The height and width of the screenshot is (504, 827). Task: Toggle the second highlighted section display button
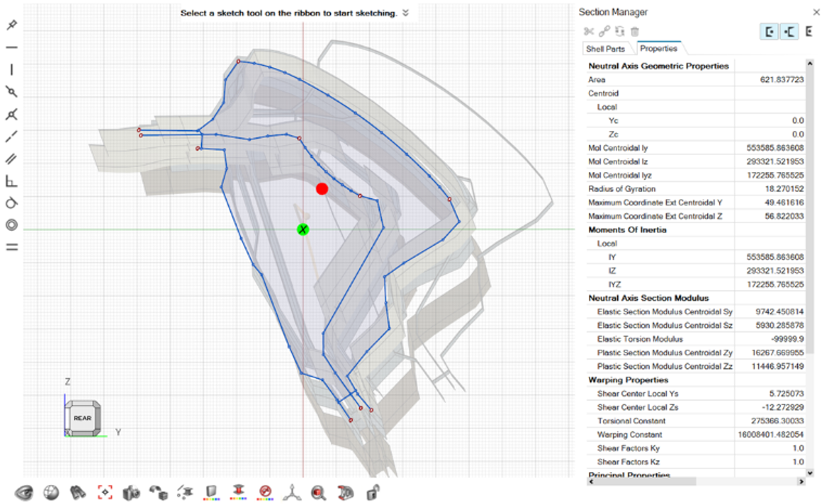[789, 31]
